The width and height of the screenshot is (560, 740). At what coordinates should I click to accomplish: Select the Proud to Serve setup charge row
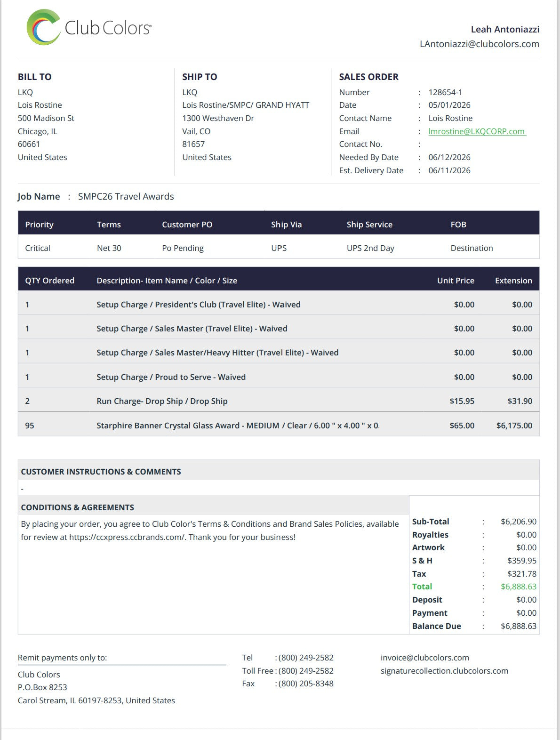pos(279,377)
